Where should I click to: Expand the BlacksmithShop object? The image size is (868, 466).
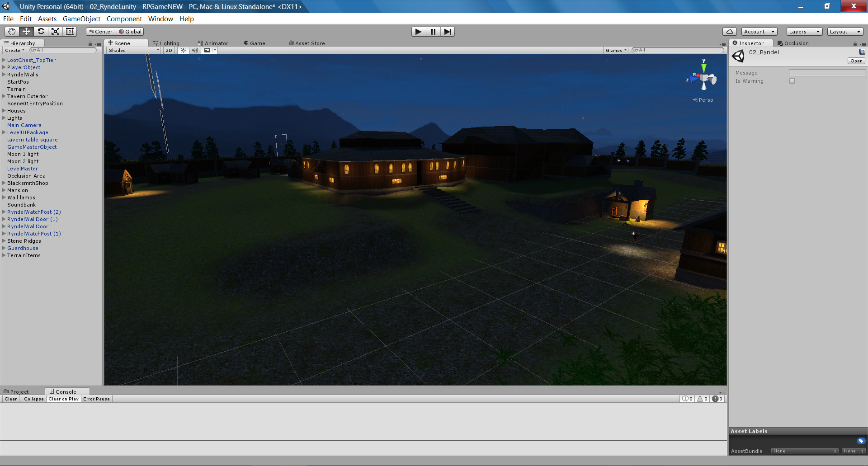coord(4,183)
